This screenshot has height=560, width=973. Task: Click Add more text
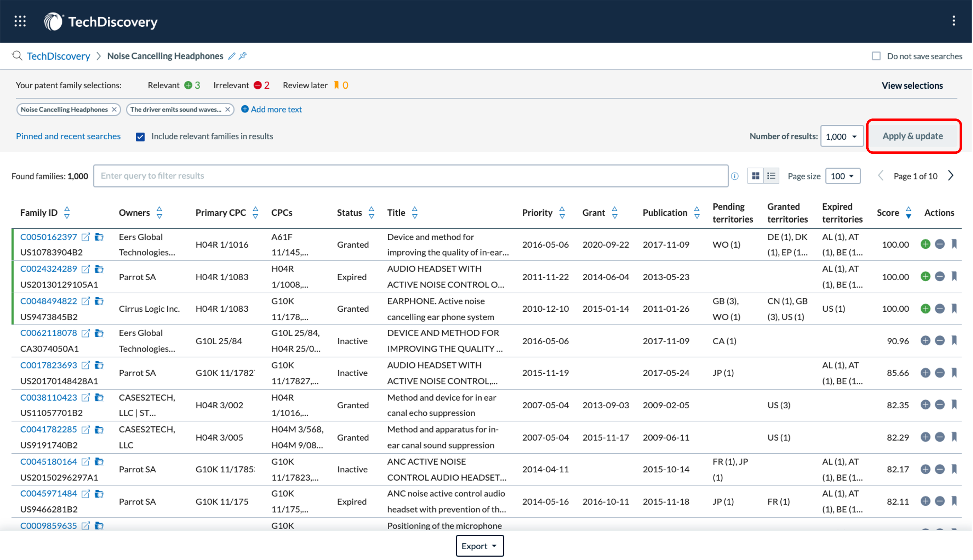pyautogui.click(x=272, y=110)
